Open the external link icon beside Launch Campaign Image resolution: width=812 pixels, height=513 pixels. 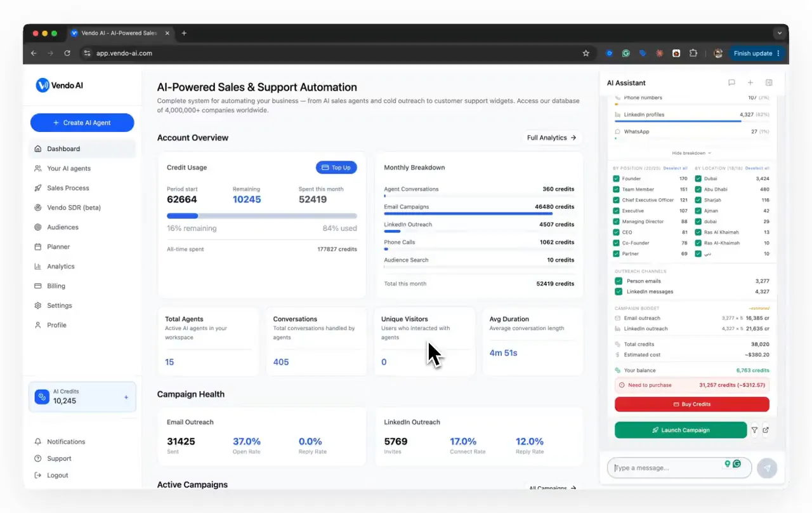coord(766,430)
